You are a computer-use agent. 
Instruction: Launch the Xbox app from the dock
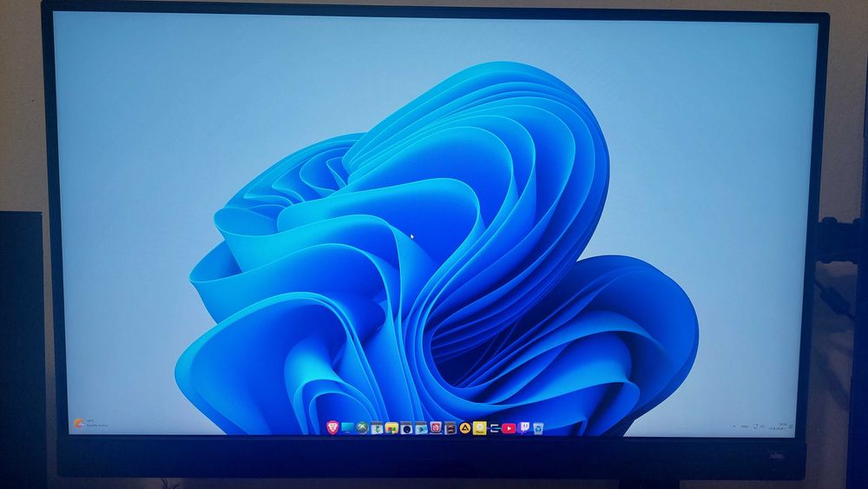coord(362,428)
